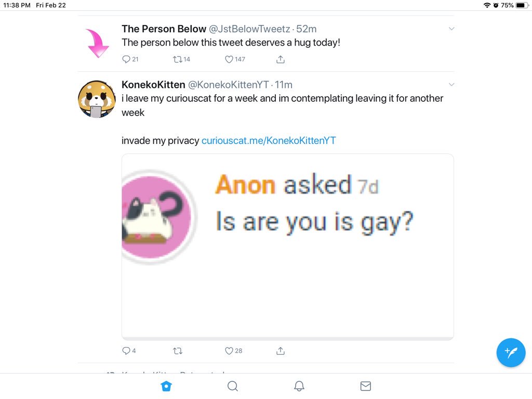Expand options chevron on KonekoKitten's tweet

pos(451,85)
